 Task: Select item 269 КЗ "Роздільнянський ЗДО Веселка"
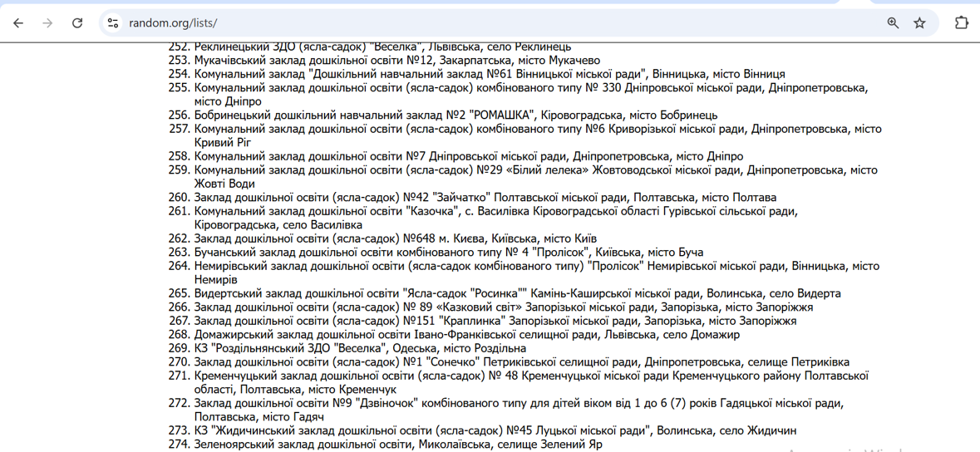pyautogui.click(x=360, y=349)
